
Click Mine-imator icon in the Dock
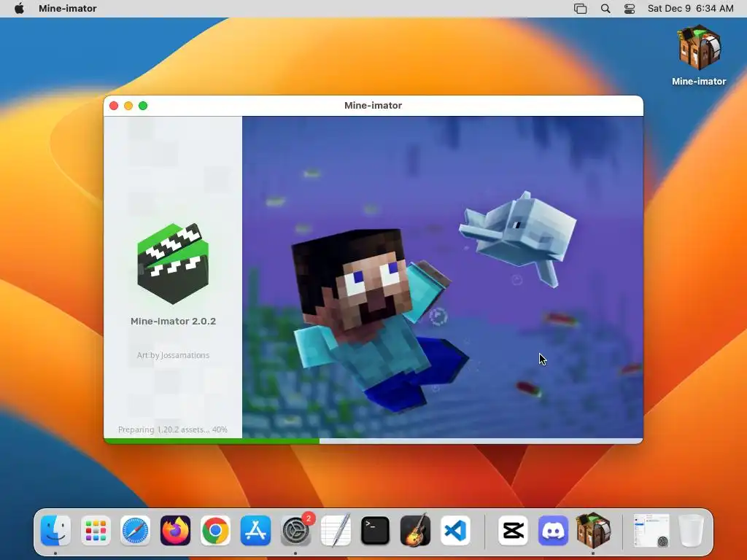point(593,530)
